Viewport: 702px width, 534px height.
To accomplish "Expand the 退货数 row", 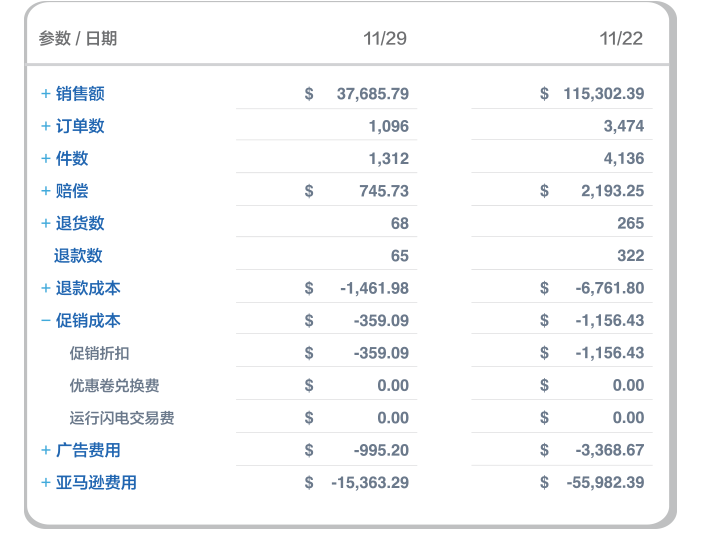I will (x=45, y=223).
